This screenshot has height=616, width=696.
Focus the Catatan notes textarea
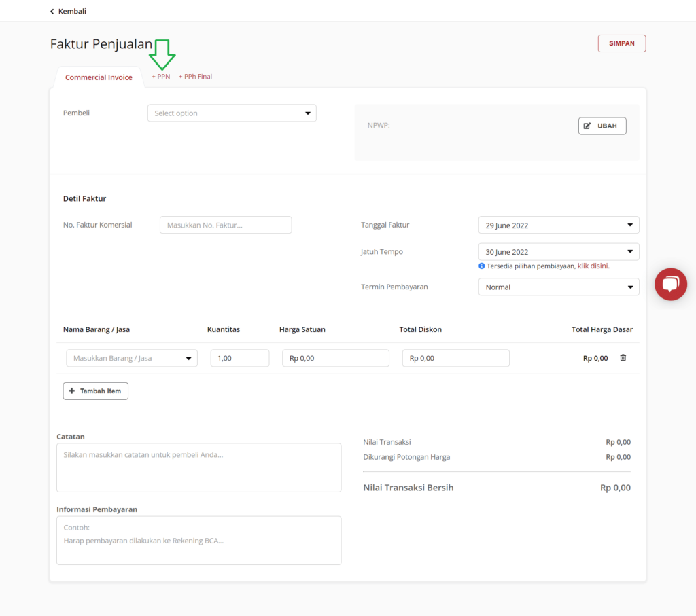199,467
